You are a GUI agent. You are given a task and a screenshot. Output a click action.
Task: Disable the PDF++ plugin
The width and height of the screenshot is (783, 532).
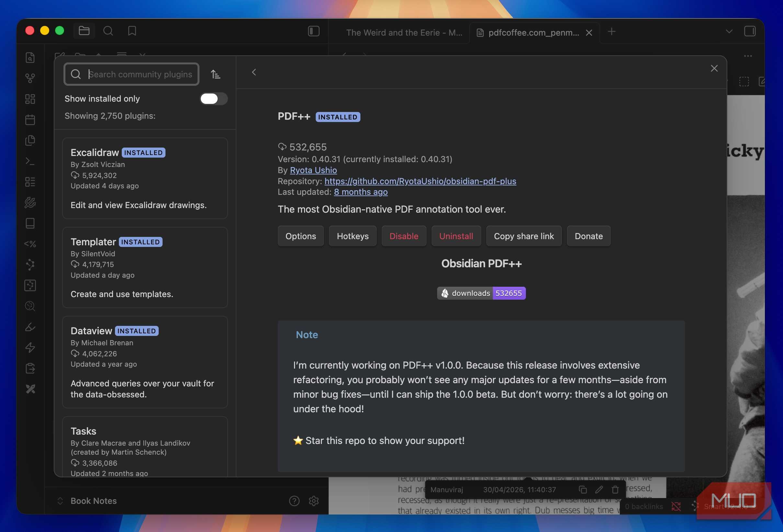(403, 236)
